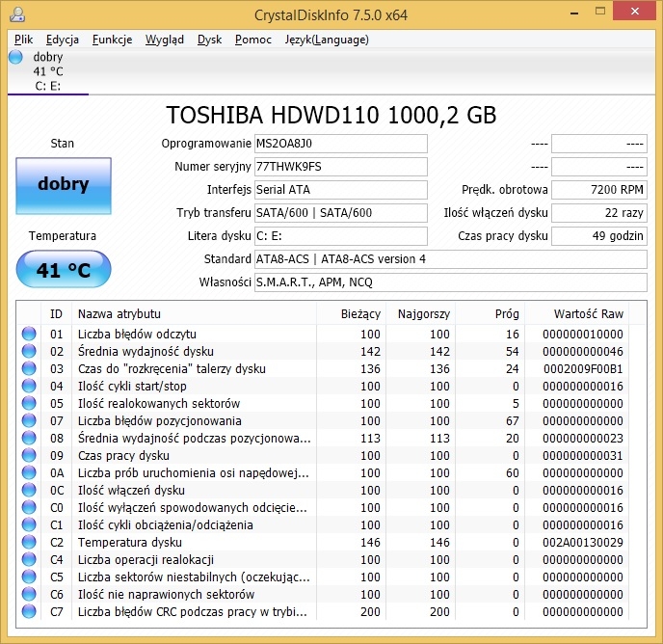
Task: Select the C: E: disk tab at top
Action: click(x=48, y=71)
